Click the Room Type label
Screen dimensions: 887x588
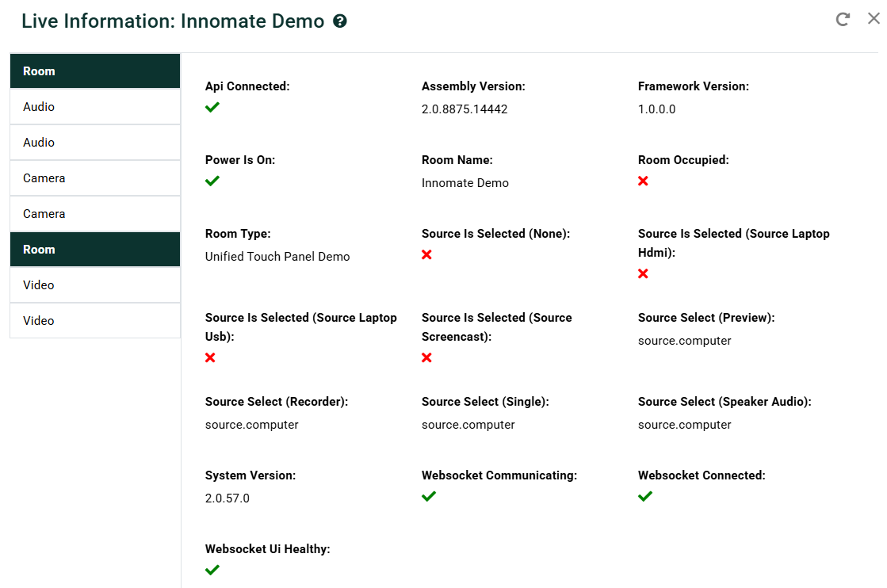point(238,234)
